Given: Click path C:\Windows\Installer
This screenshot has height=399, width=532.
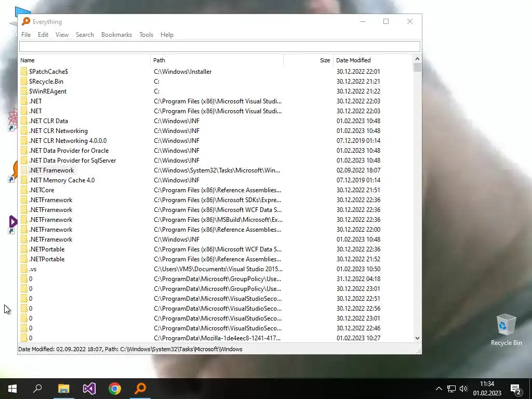Looking at the screenshot, I should pos(182,72).
